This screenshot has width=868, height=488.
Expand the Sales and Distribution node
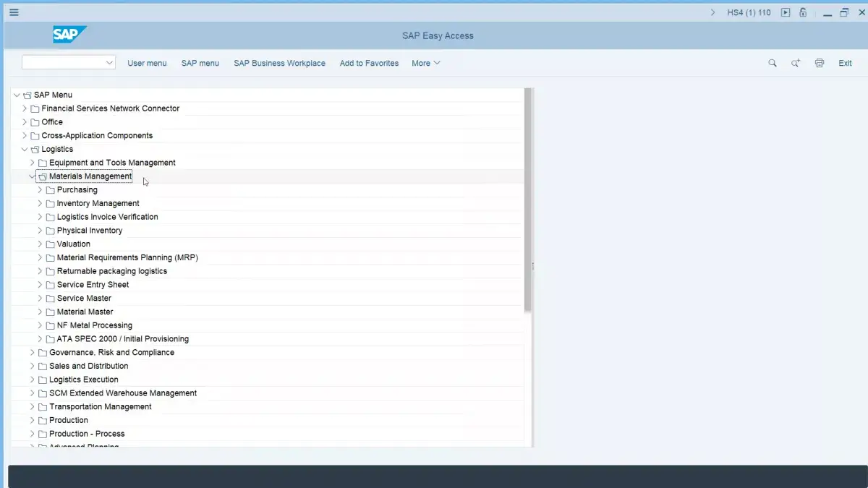coord(32,366)
